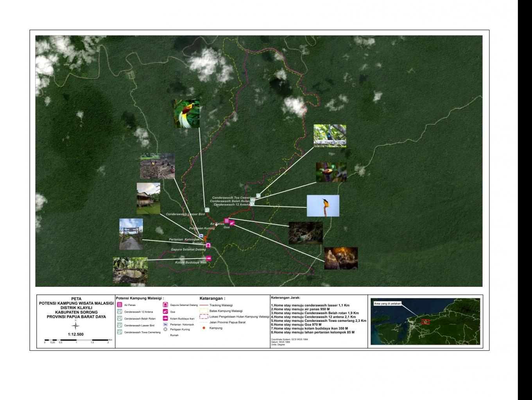
Task: Select the Cenderawasih Toa Cemerlang map marker
Action: [258, 195]
